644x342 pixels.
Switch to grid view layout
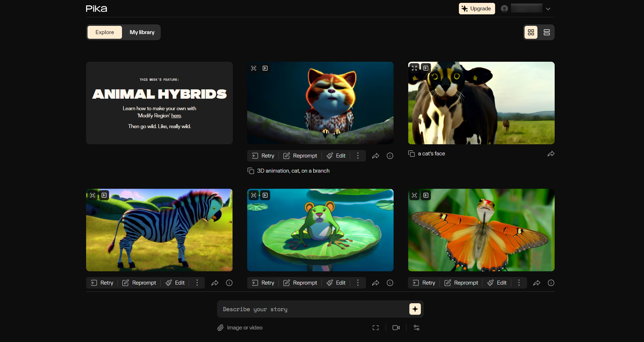point(531,32)
